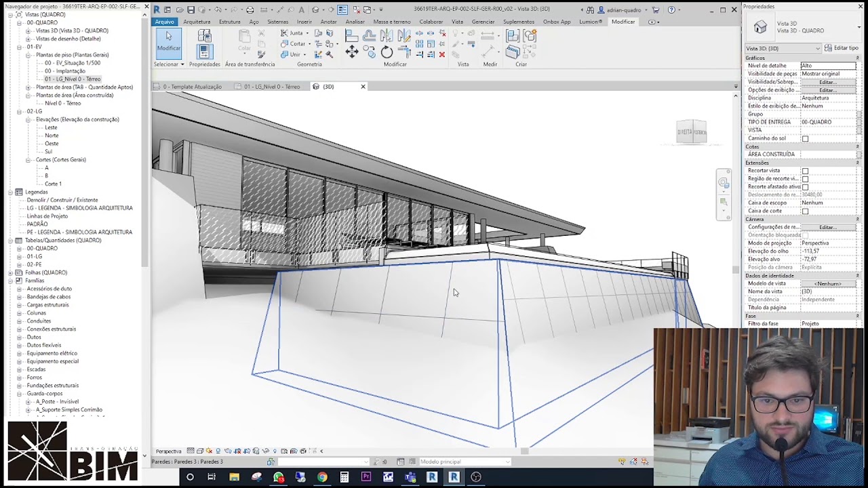Select the Offset tool in Modificar panel
Screen dimensions: 868x488
[x=369, y=35]
